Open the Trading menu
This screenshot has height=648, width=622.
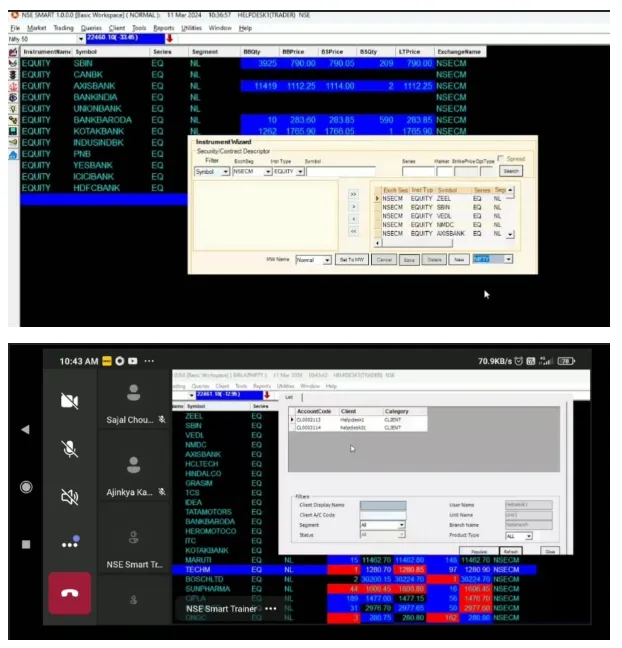pos(63,28)
